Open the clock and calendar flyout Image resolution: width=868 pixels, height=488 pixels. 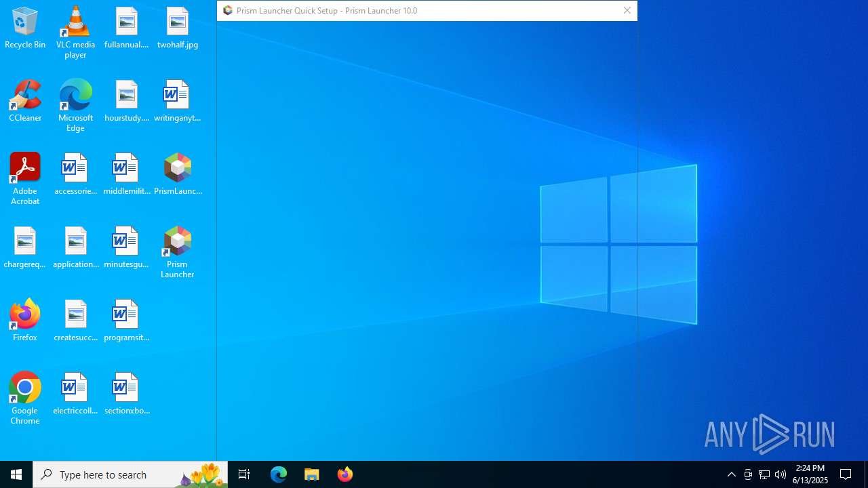(x=810, y=474)
